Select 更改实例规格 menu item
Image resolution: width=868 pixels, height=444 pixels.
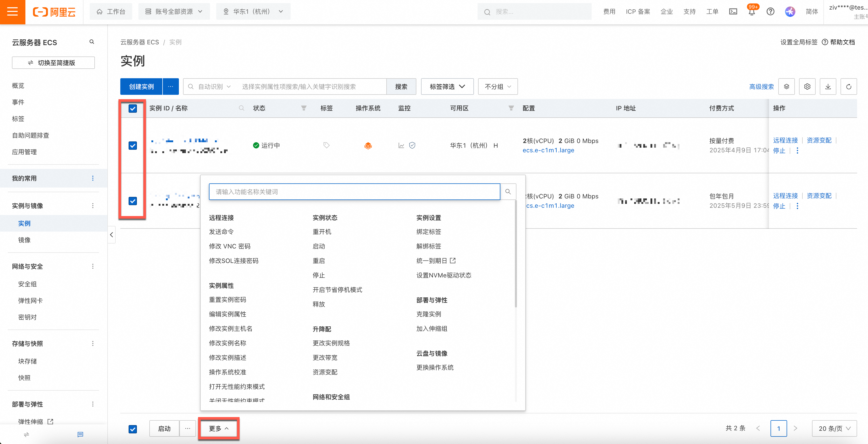click(331, 343)
